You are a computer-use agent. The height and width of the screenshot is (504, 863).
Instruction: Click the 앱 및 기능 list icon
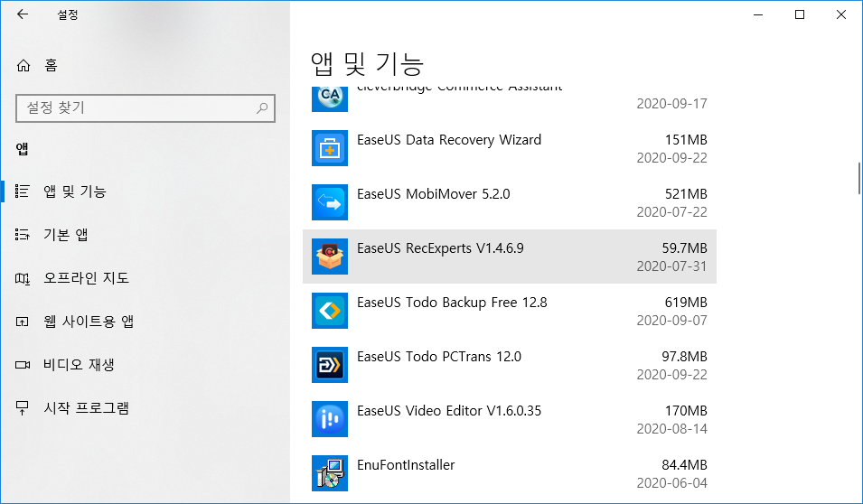coord(22,191)
